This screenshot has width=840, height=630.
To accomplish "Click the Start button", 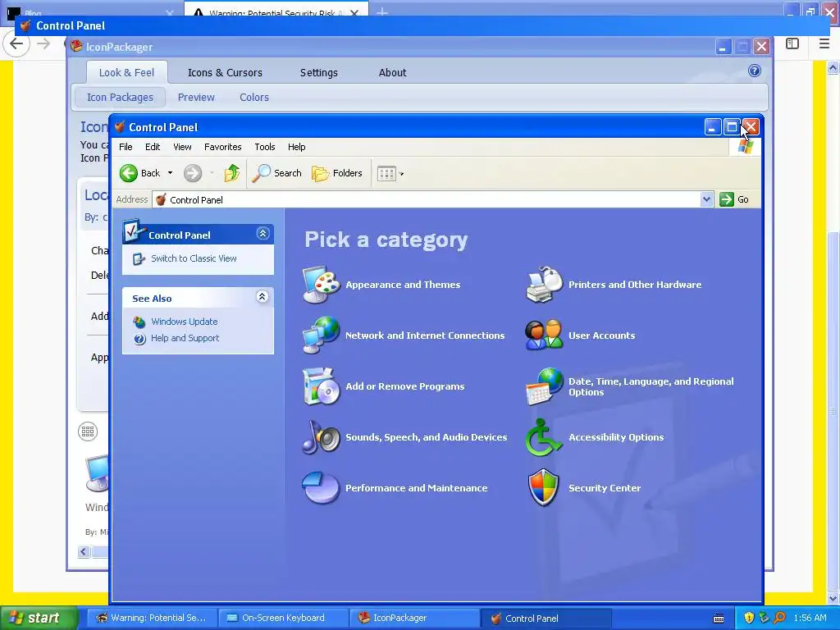I will 39,618.
